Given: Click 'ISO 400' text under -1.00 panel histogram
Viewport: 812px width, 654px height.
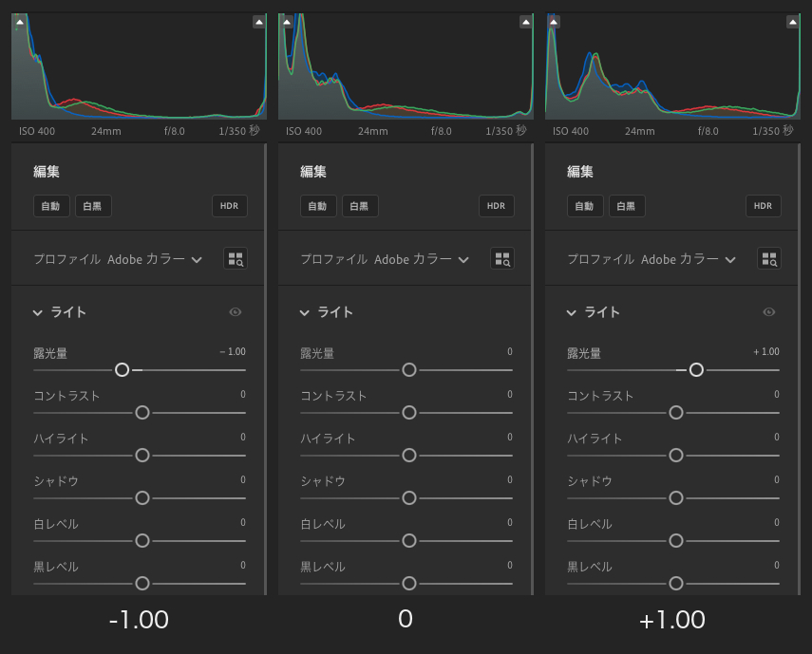Looking at the screenshot, I should pos(37,131).
